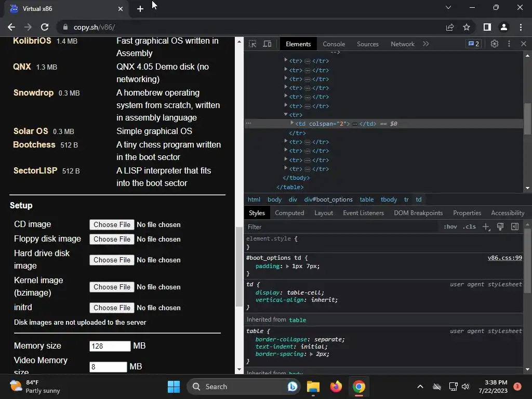Viewport: 532px width, 399px height.
Task: Select tbody in the breadcrumb trail
Action: [x=389, y=199]
